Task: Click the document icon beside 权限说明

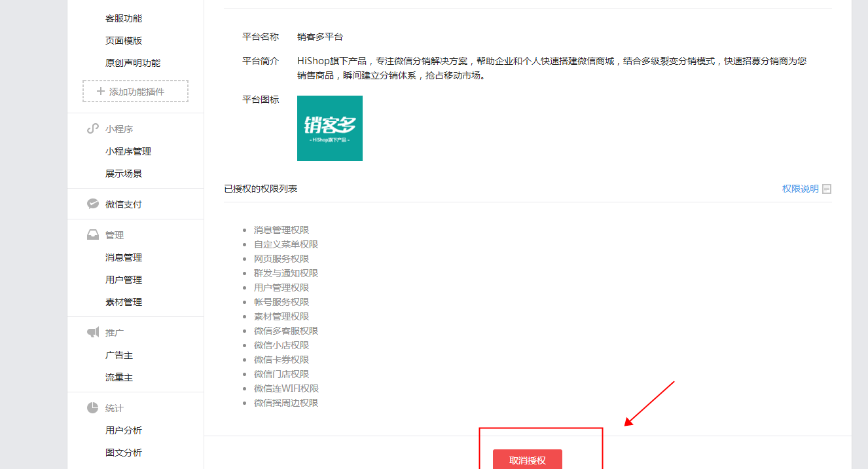Action: [x=827, y=189]
